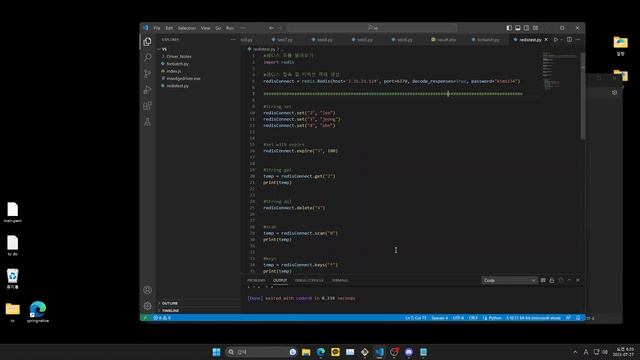
Task: Open Explorer panel ellipsis actions
Action: [233, 40]
